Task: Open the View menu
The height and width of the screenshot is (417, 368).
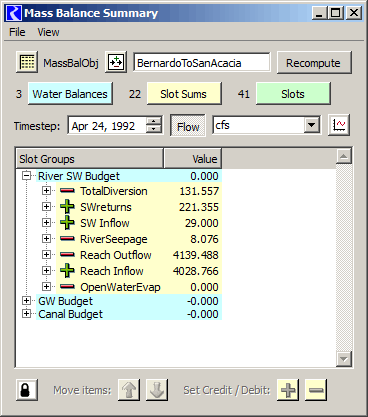Action: [x=48, y=32]
